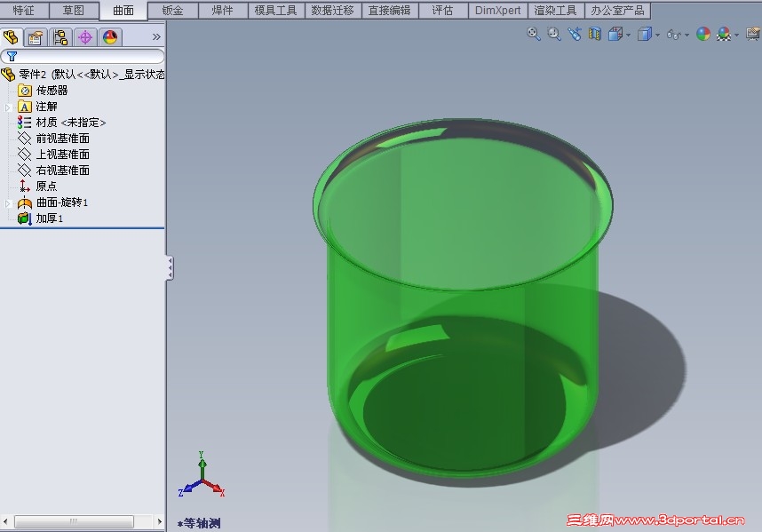The height and width of the screenshot is (532, 762).
Task: Select the 加厚1 feature label
Action: click(x=50, y=218)
